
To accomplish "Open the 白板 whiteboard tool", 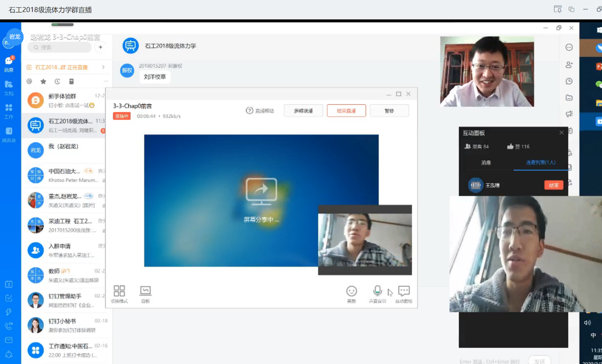I will click(x=145, y=293).
